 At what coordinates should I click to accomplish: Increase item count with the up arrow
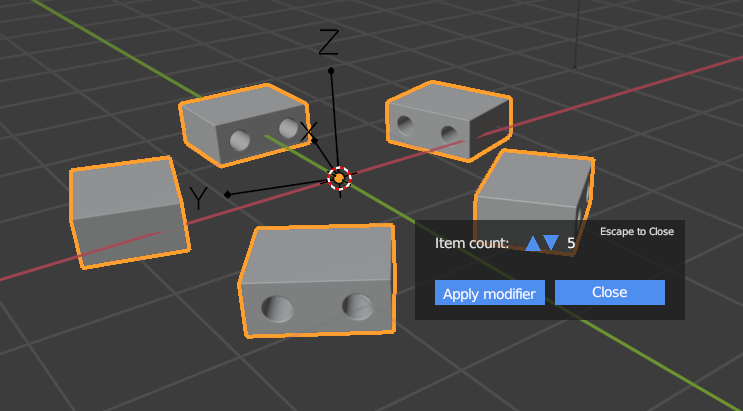coord(533,244)
